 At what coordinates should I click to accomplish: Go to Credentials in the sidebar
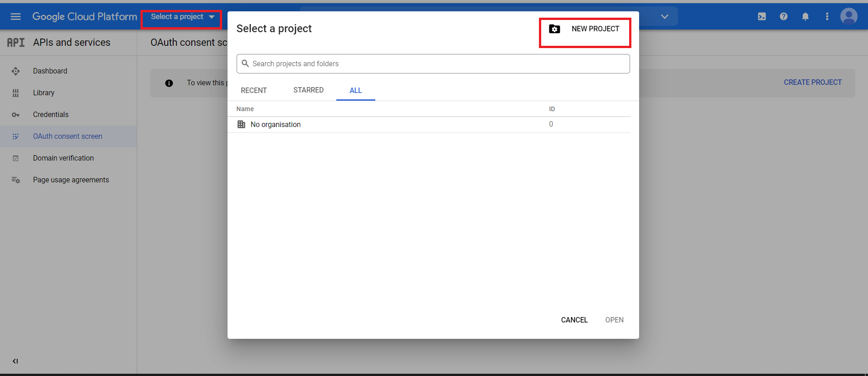(x=51, y=115)
